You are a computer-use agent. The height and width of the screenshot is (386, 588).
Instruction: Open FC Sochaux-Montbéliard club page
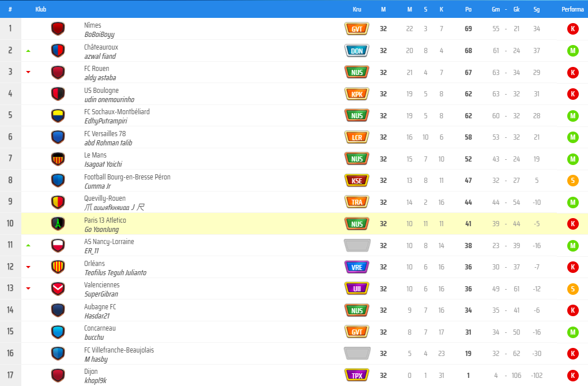click(x=116, y=111)
